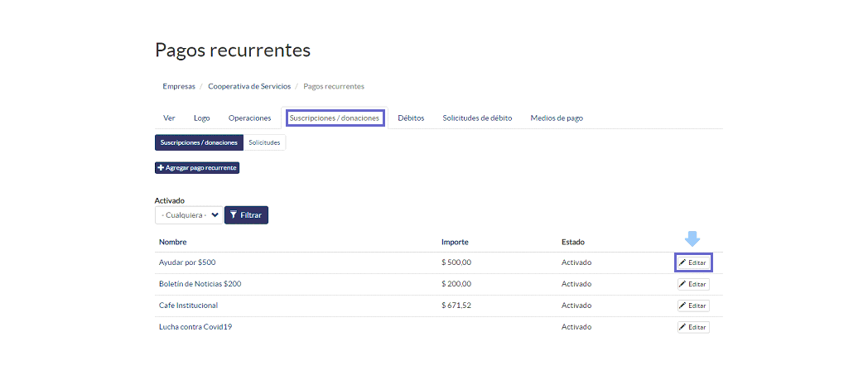Select the Ayudar por $500 name

[186, 262]
